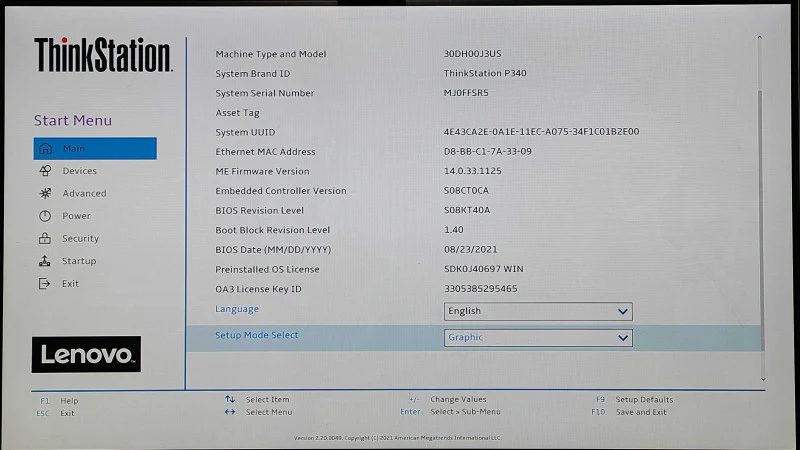Click the ThinkStation logo

(103, 55)
